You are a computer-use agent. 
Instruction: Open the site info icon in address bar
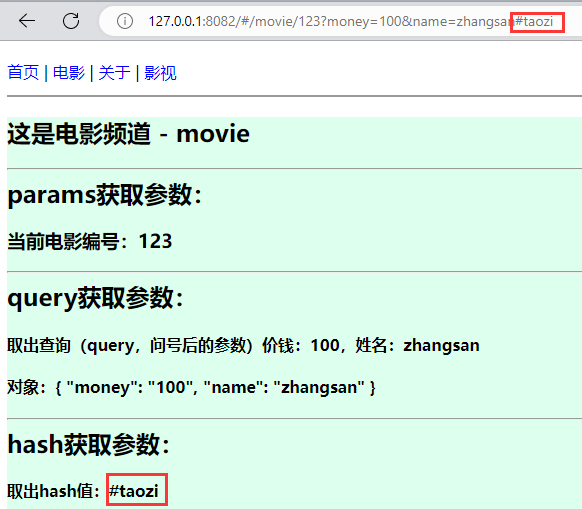tap(125, 21)
